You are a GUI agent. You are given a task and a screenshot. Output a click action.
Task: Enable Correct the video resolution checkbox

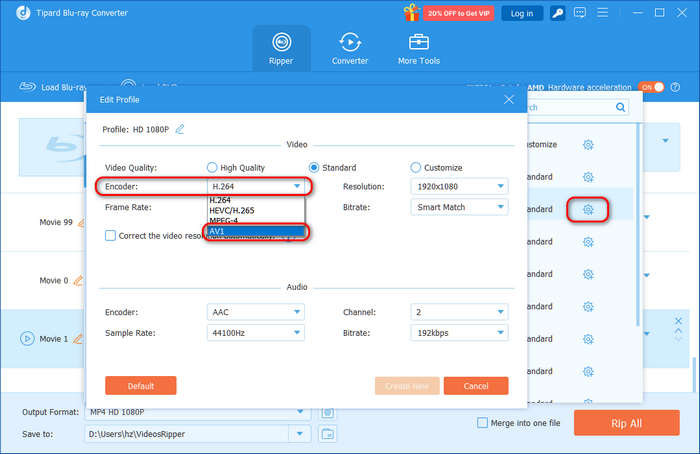110,235
